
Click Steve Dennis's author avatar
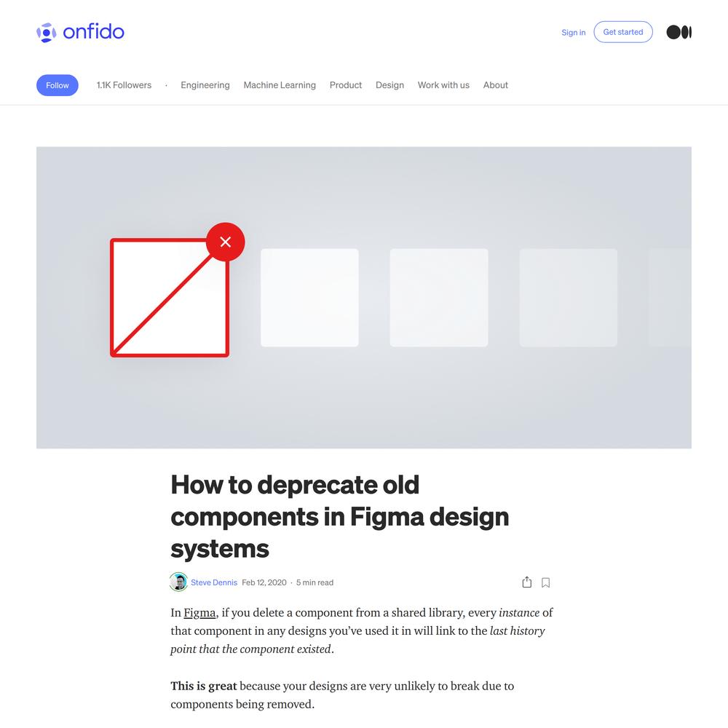coord(179,582)
